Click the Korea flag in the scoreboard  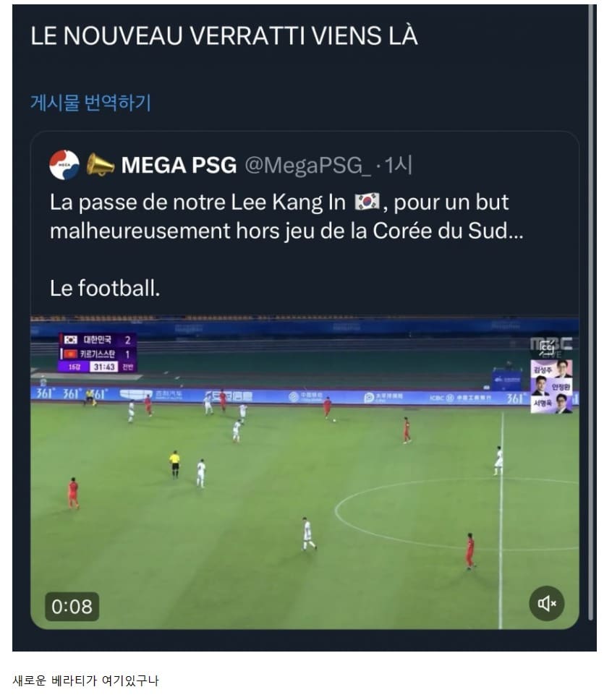pyautogui.click(x=71, y=340)
